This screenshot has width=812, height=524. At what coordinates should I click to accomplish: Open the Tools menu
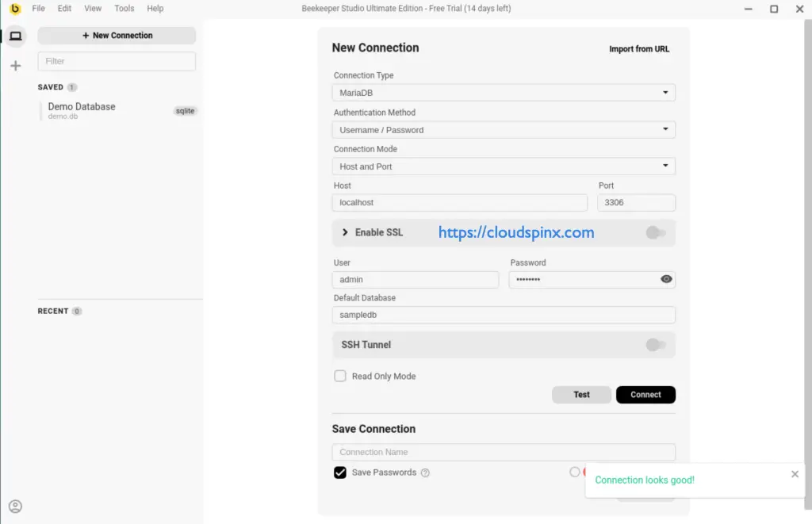click(x=124, y=9)
